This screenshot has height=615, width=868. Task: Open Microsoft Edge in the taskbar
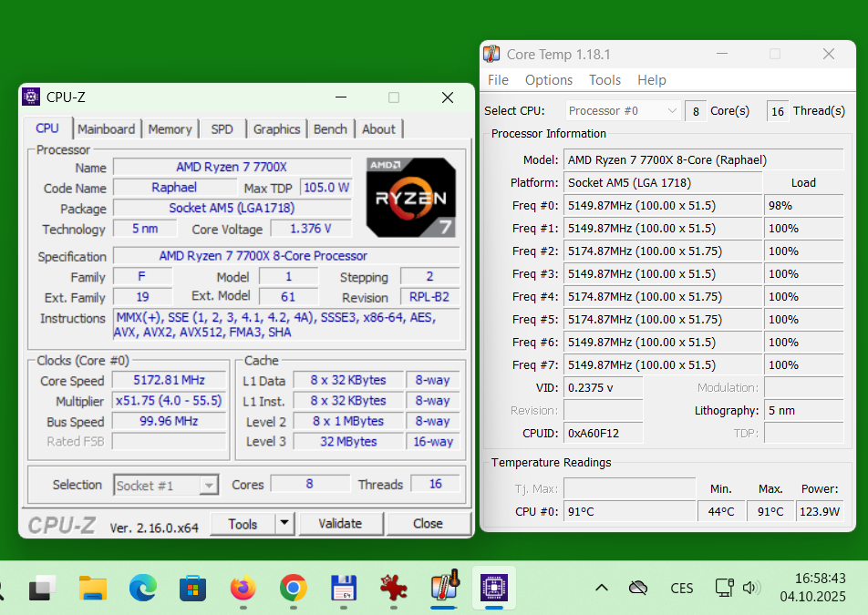[142, 589]
